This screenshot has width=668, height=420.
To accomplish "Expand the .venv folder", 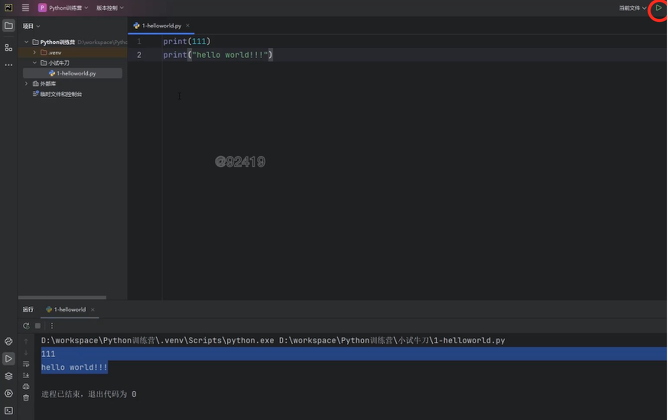I will pyautogui.click(x=35, y=52).
